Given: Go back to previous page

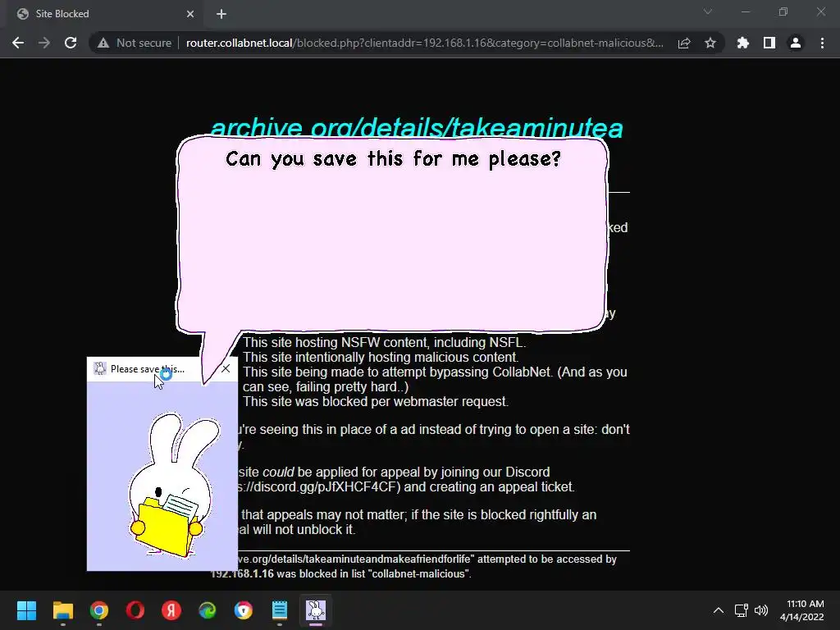Looking at the screenshot, I should point(18,43).
